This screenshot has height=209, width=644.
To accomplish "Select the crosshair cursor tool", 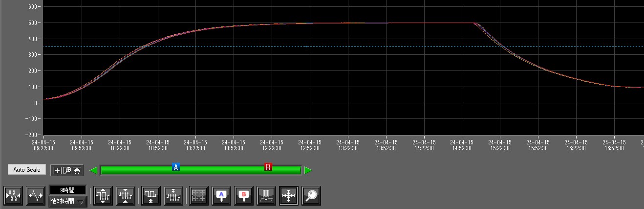I will click(57, 170).
